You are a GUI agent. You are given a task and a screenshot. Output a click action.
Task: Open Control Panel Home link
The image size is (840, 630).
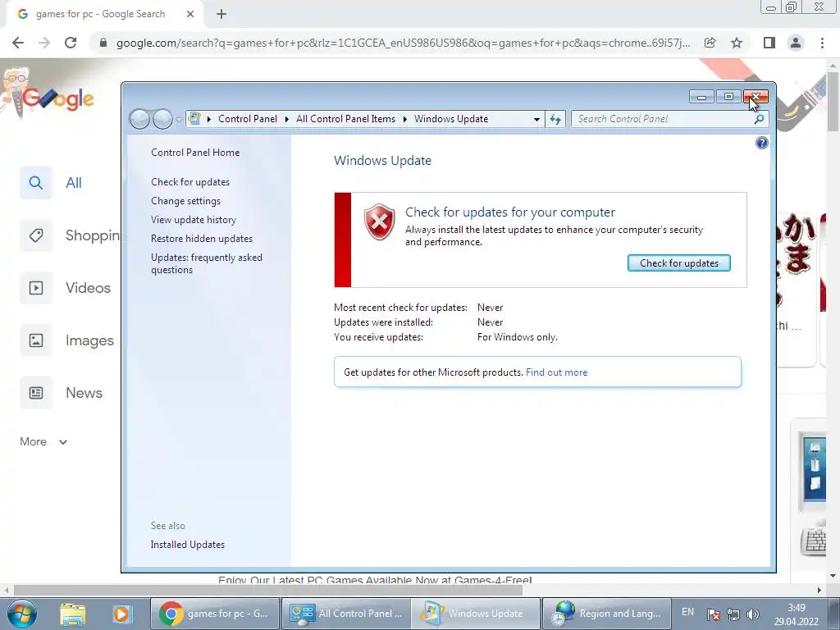tap(195, 153)
